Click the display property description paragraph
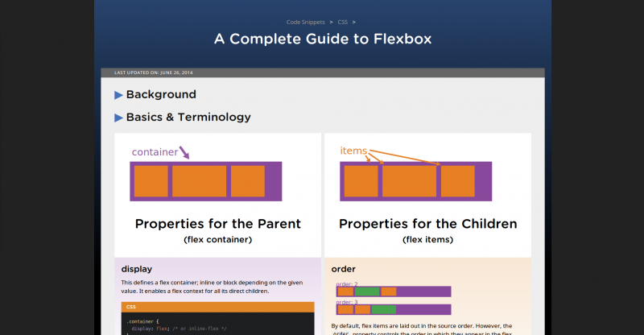644x335 pixels. 209,287
